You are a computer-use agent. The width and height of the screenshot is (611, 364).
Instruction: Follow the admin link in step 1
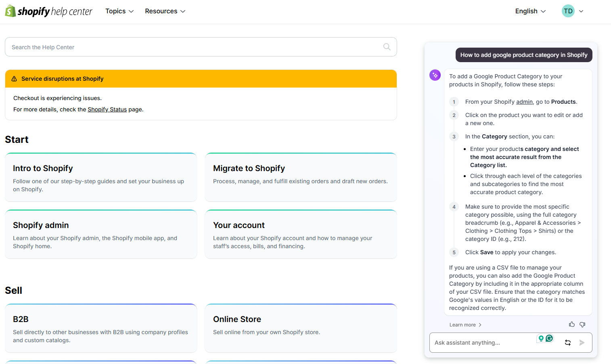coord(524,102)
